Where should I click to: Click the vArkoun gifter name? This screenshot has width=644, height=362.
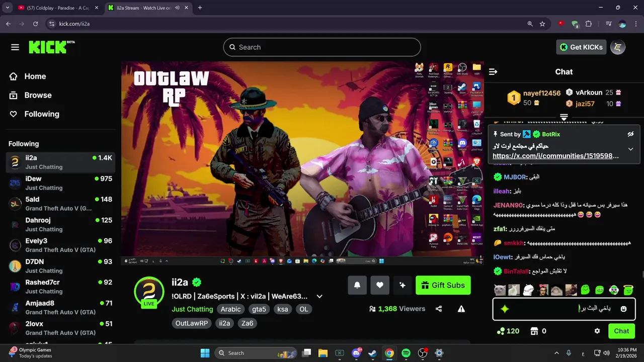[589, 93]
